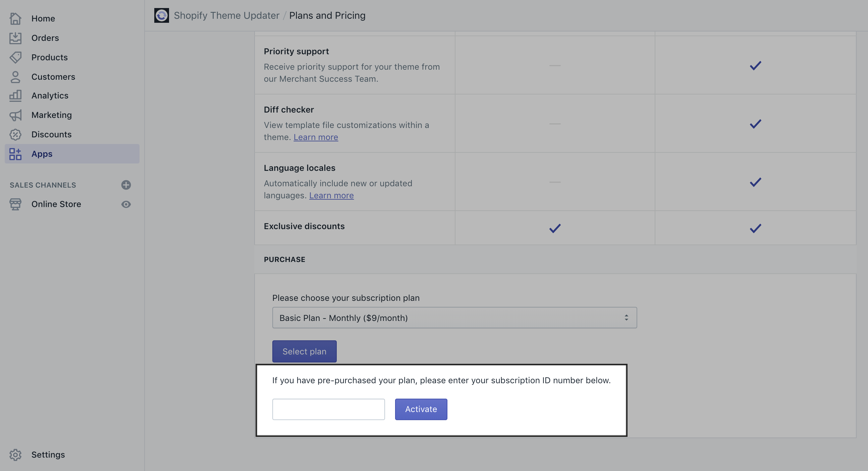Go to Online Store in the sidebar
This screenshot has width=868, height=471.
56,204
